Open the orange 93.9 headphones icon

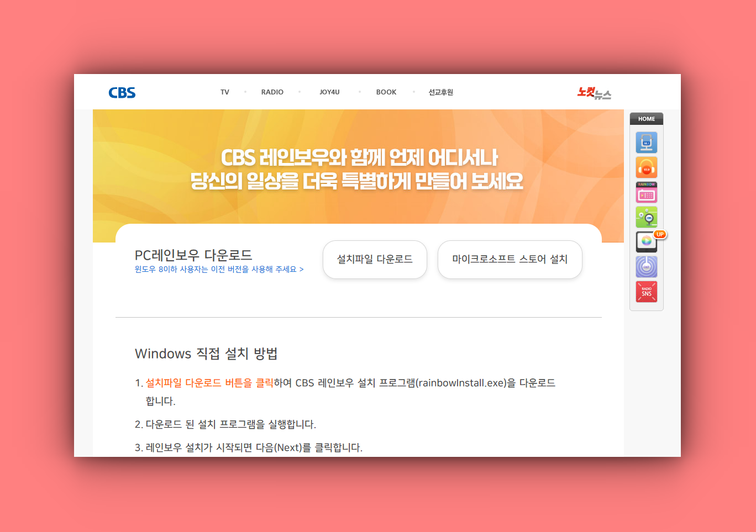[647, 167]
